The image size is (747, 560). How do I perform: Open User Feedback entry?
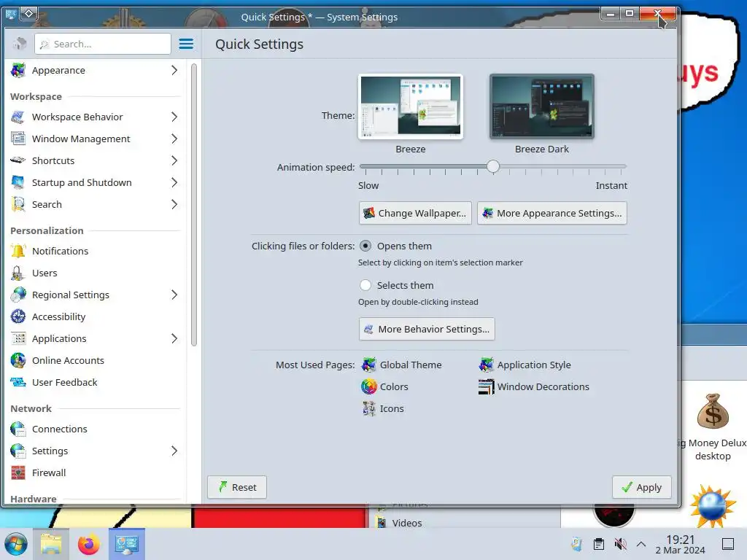(x=96, y=382)
